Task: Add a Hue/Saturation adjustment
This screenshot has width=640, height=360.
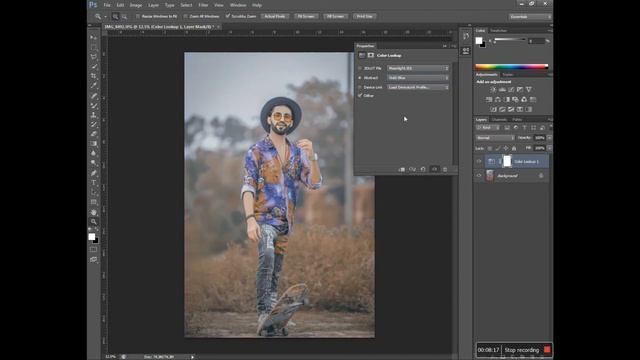Action: pos(489,100)
